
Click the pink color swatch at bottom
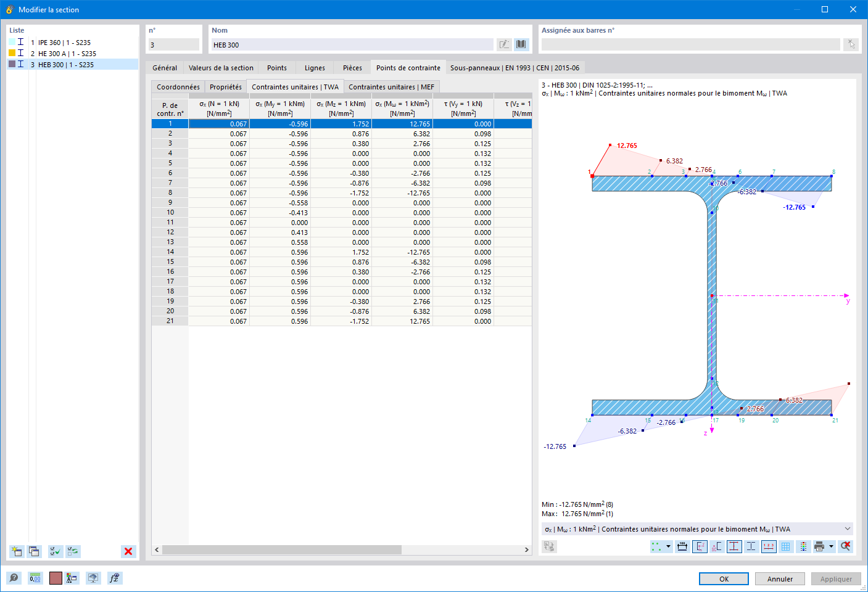(56, 578)
